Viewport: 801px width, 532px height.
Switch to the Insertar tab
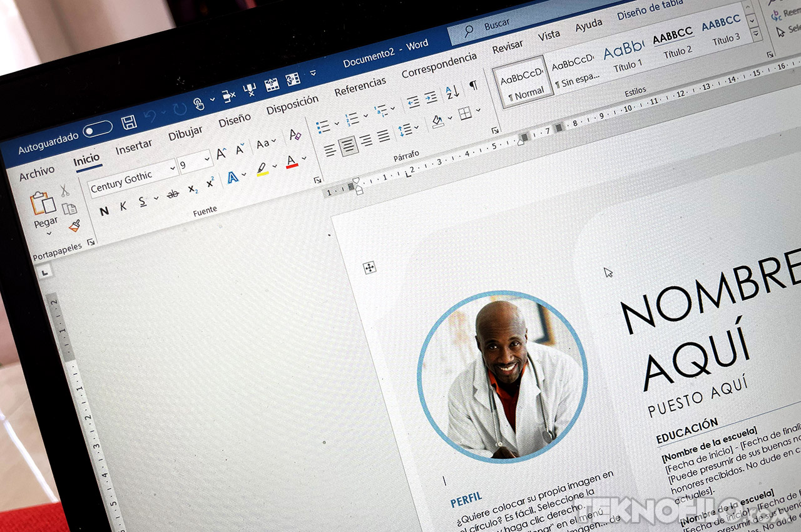pyautogui.click(x=134, y=146)
